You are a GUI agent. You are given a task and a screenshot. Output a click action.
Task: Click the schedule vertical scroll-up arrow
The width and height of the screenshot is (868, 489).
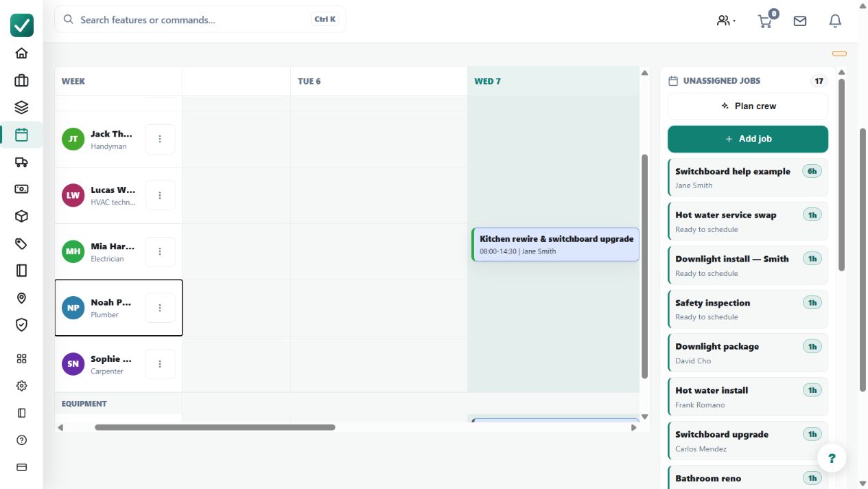pos(644,73)
